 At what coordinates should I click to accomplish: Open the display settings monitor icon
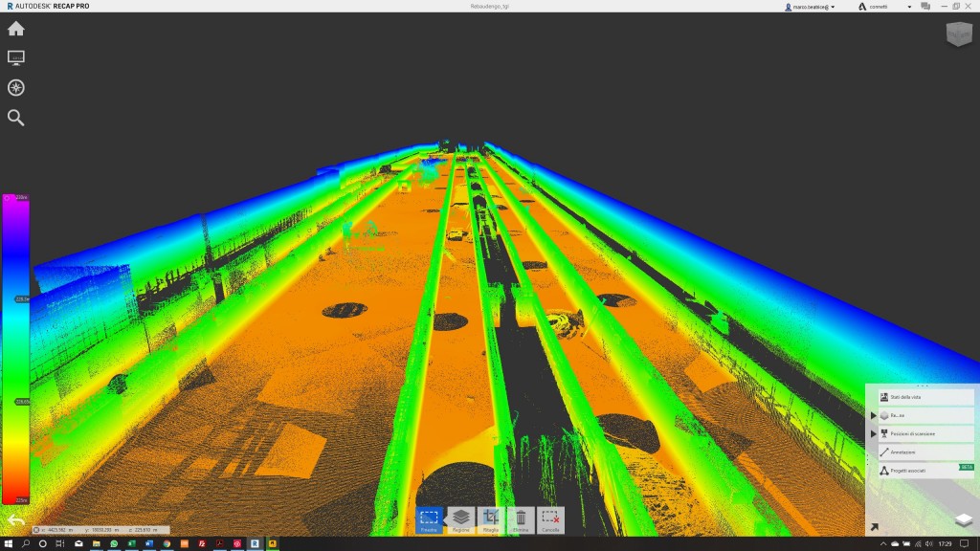point(16,58)
